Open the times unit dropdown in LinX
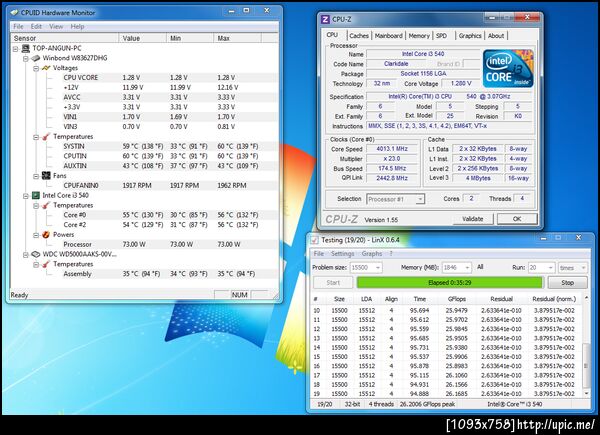Viewport: 600px width, 435px height. 583,267
